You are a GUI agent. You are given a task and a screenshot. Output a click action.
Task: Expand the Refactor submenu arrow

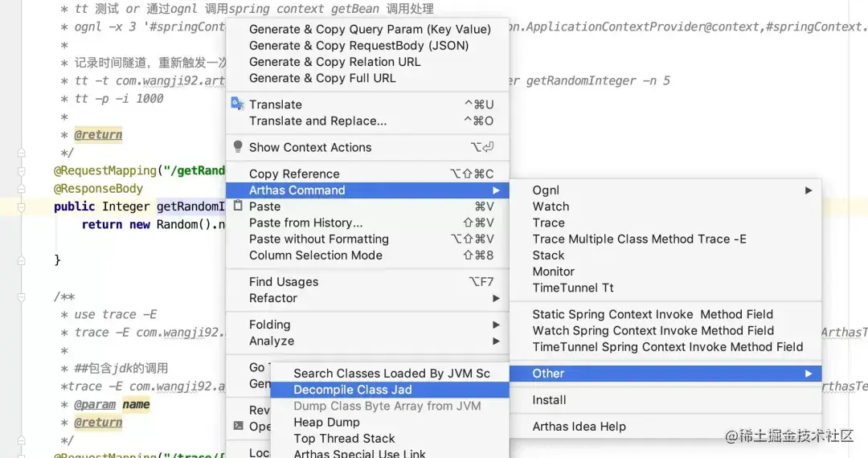click(x=496, y=298)
